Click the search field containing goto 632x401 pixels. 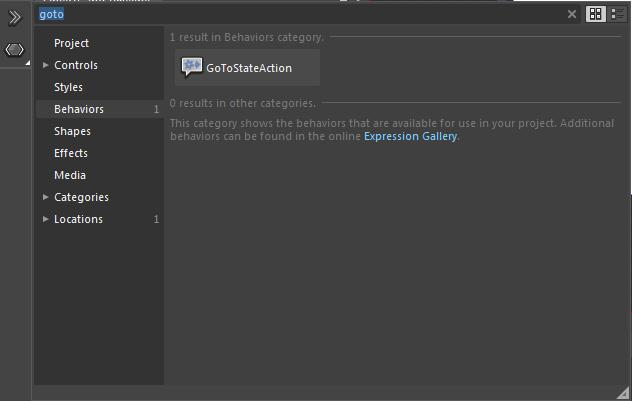click(x=300, y=14)
